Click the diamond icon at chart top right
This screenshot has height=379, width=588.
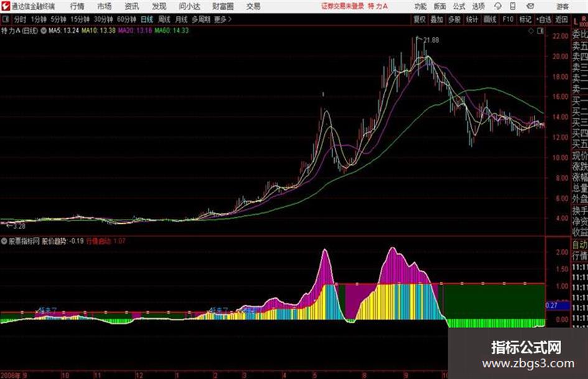click(x=531, y=31)
